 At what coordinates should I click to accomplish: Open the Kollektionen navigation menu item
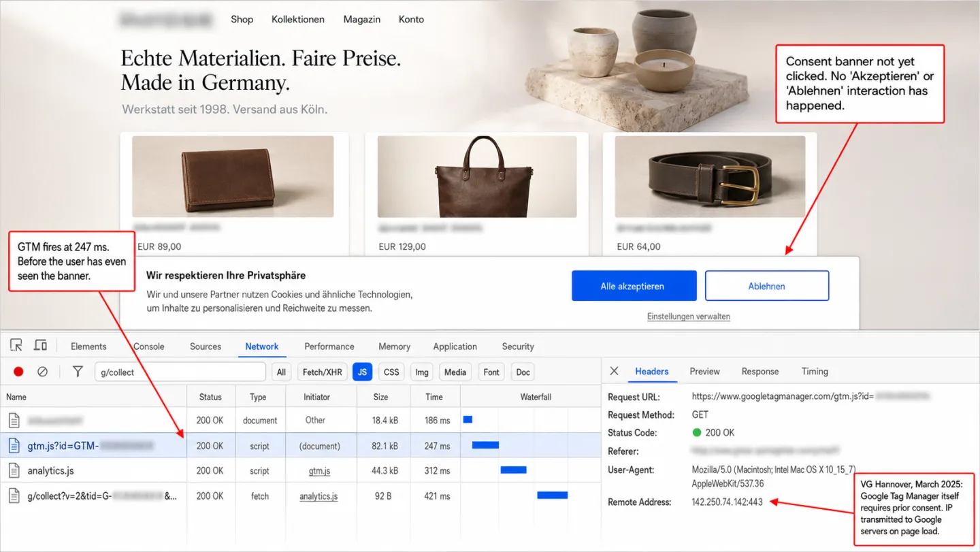click(x=298, y=19)
